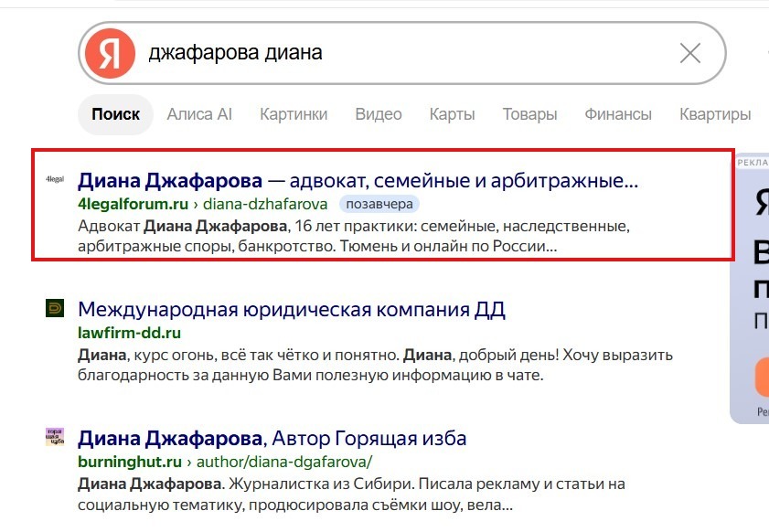Open the burninghut.ru domain link

point(130,462)
